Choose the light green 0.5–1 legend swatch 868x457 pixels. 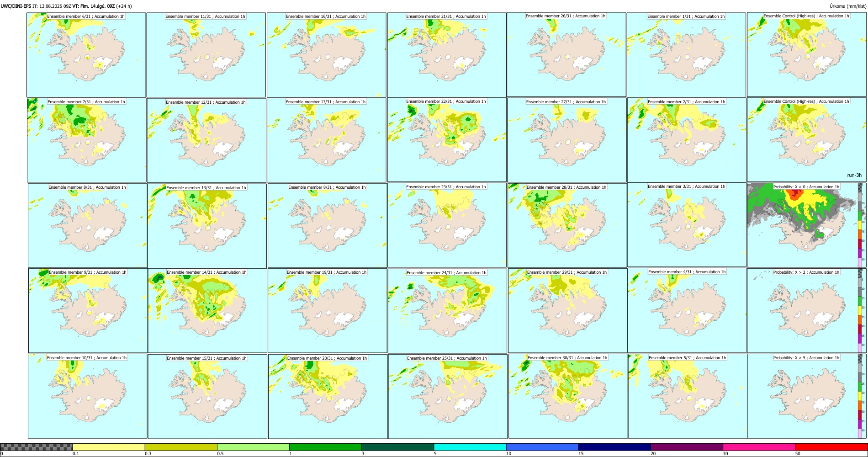[253, 447]
